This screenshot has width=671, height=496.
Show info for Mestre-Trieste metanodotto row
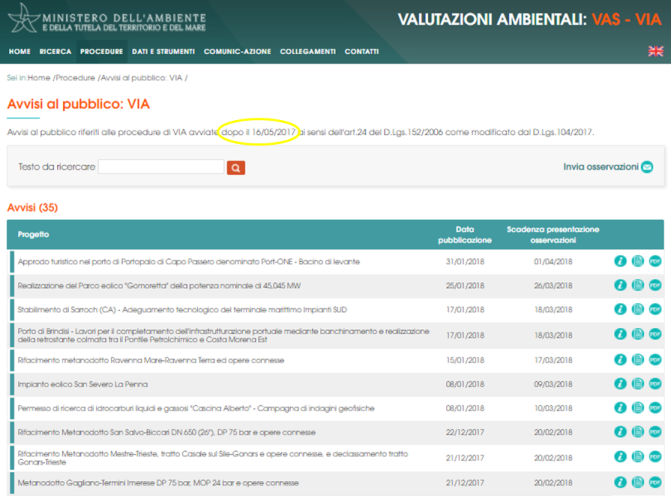click(620, 457)
